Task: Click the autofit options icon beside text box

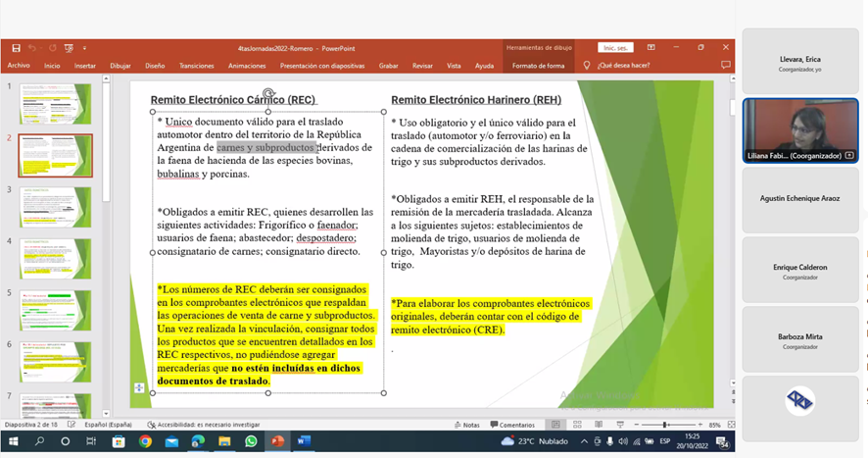Action: click(x=139, y=388)
